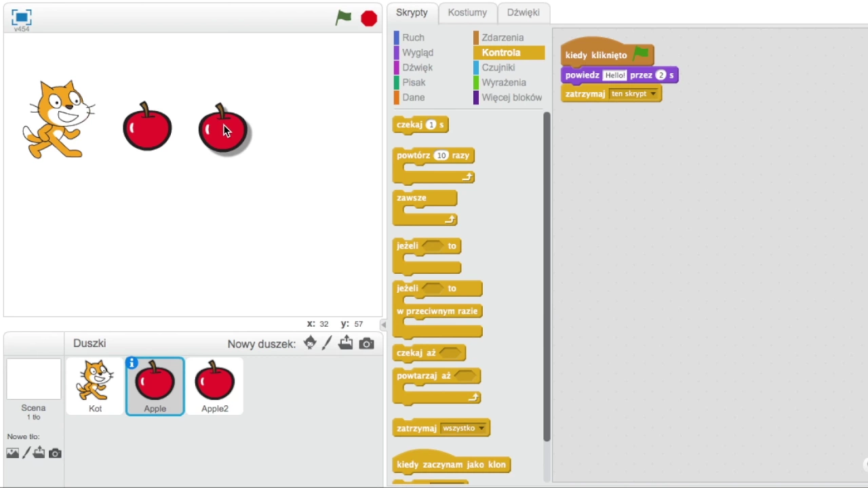Image resolution: width=868 pixels, height=488 pixels.
Task: Edit the 2 seconds value in powiedz block
Action: coord(660,75)
